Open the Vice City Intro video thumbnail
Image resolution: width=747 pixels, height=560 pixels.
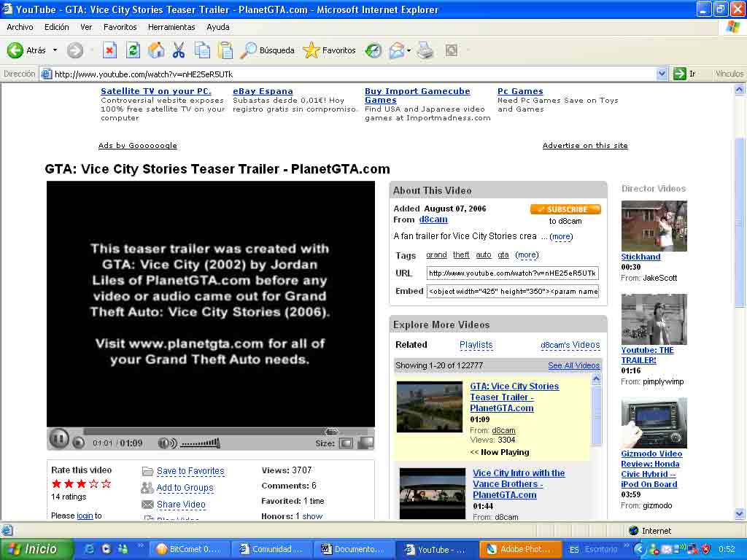click(x=433, y=494)
